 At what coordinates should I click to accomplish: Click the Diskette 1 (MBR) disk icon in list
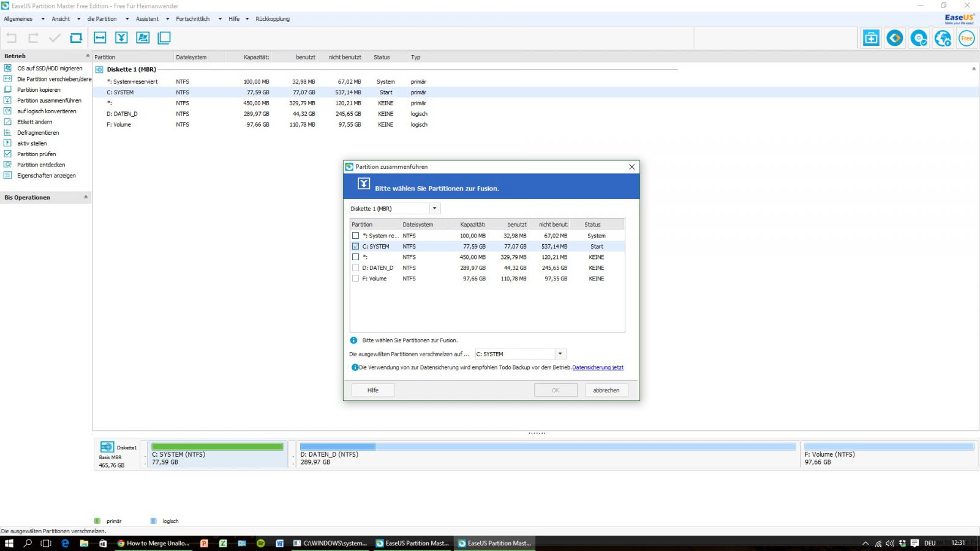point(99,69)
